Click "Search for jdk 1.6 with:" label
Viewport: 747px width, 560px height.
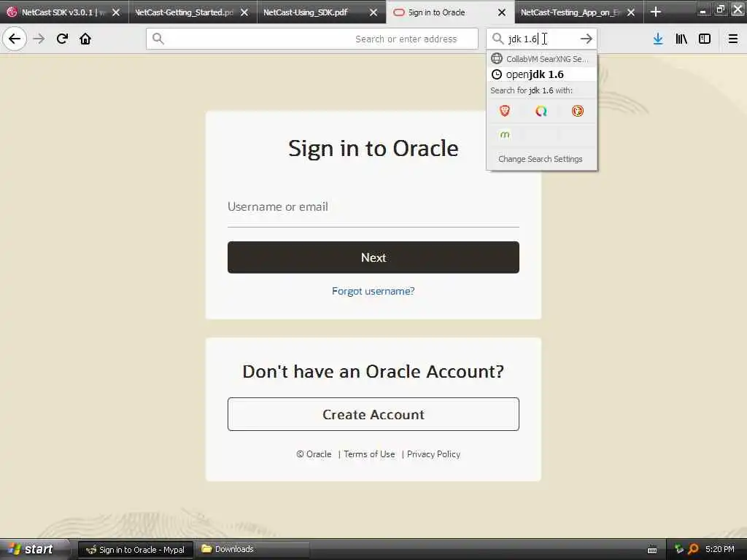(531, 90)
